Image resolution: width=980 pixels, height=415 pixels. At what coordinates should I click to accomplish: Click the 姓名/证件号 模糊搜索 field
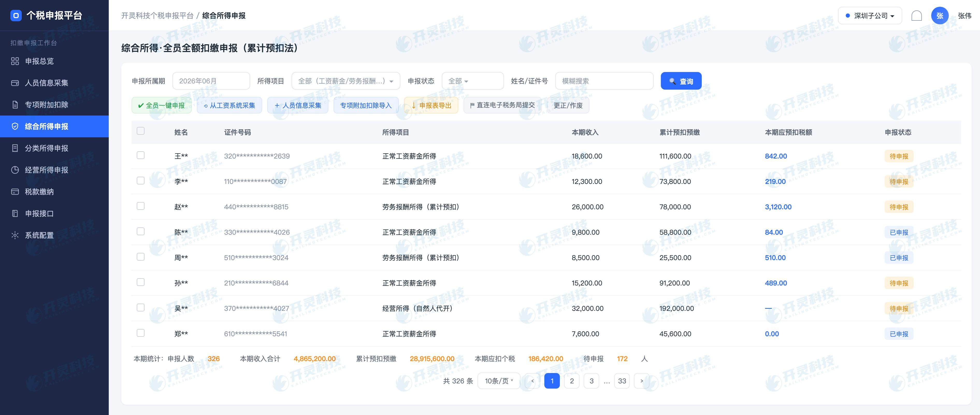point(604,81)
